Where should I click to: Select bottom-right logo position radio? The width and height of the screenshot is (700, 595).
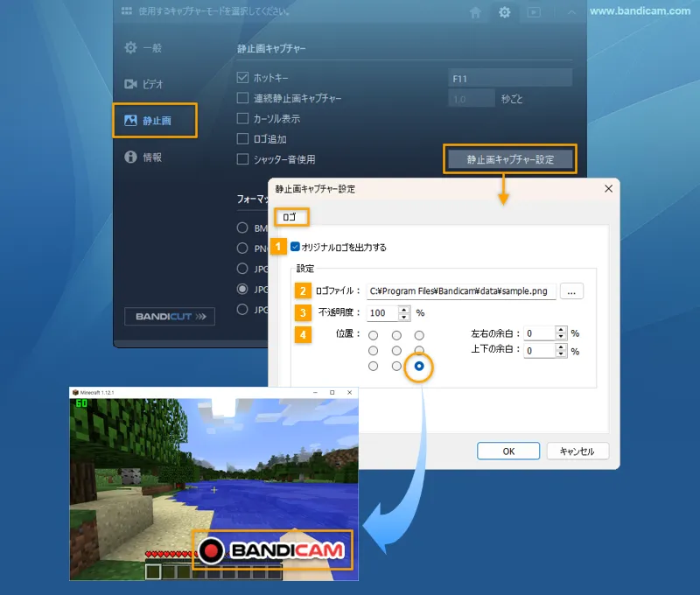(x=419, y=366)
